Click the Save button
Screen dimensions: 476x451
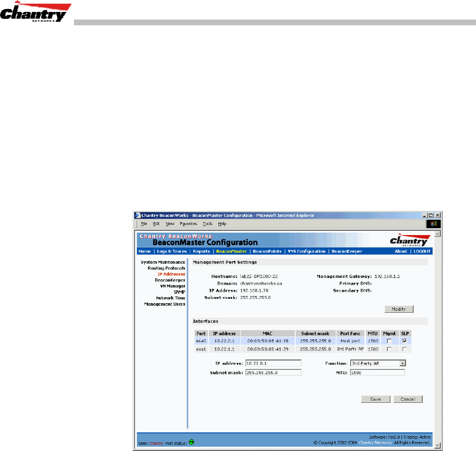(375, 399)
